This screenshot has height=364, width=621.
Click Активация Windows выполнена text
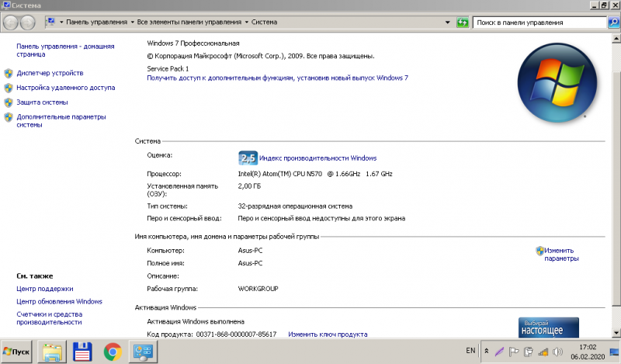point(196,321)
